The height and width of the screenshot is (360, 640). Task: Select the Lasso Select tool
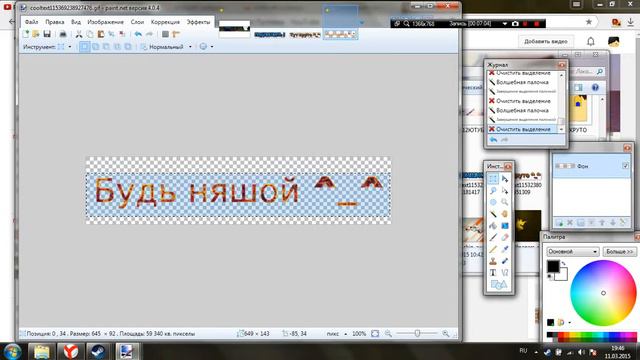(x=493, y=191)
